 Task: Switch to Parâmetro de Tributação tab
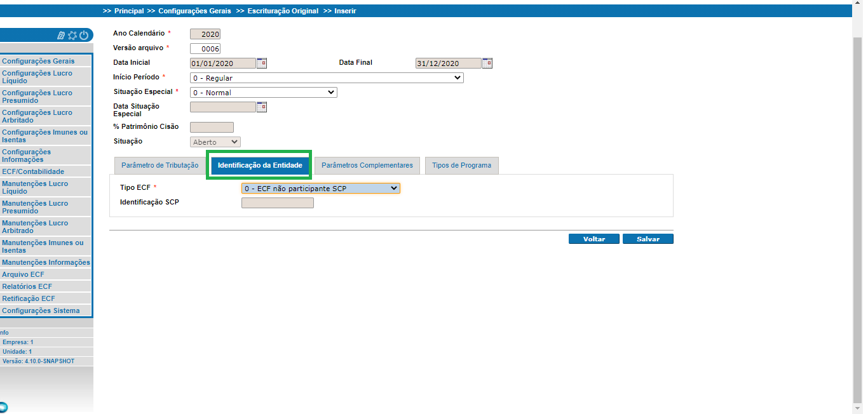(x=159, y=165)
